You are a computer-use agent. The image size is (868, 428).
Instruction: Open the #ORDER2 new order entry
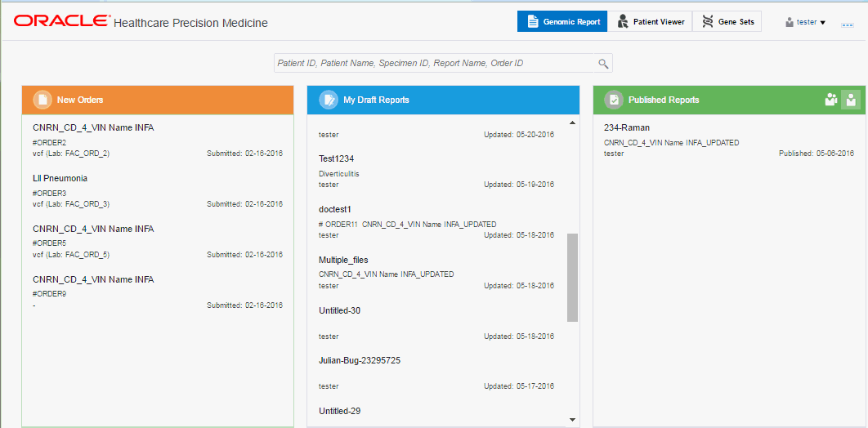(158, 140)
